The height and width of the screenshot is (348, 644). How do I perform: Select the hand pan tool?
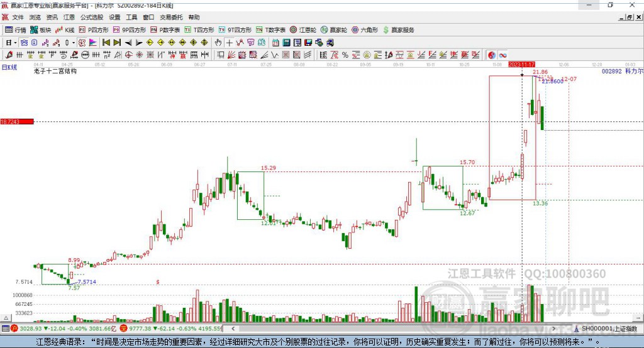(218, 43)
